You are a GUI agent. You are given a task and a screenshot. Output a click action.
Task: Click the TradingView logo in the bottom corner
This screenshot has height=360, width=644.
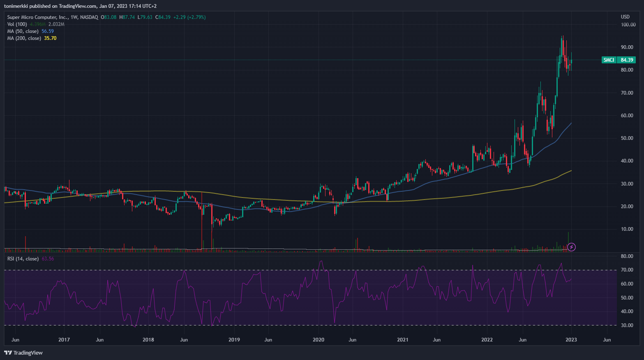point(23,353)
